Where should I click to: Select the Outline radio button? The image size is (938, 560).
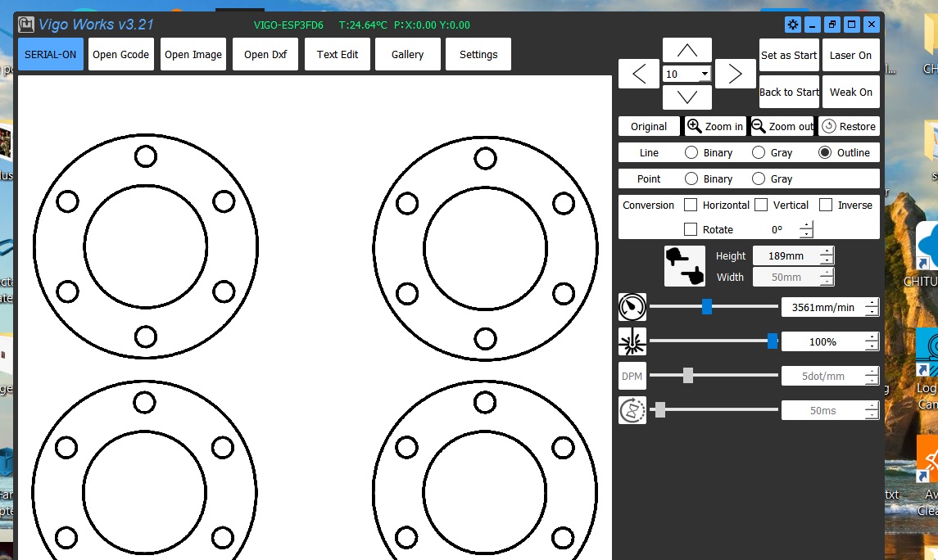coord(825,152)
